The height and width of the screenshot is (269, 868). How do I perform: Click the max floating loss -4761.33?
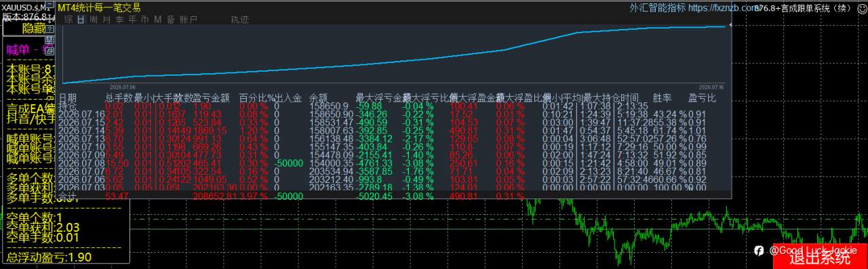coord(374,163)
